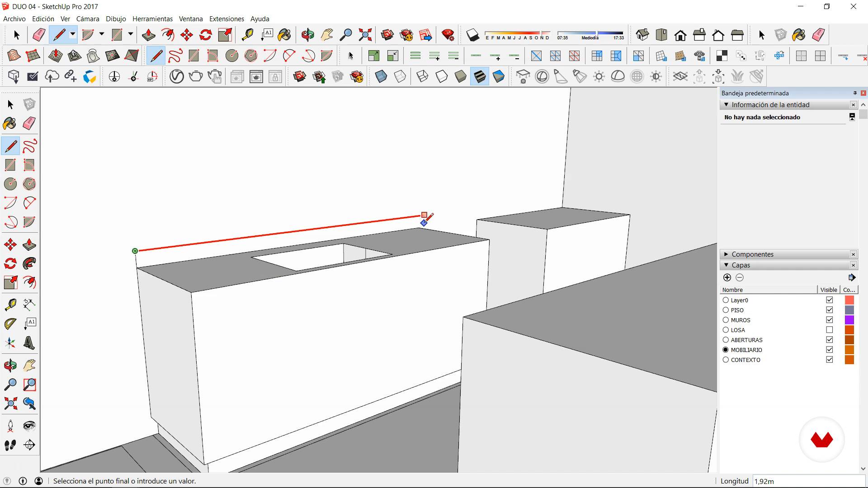Open the 3D Warehouse from top toolbar
This screenshot has width=868, height=488.
point(387,35)
